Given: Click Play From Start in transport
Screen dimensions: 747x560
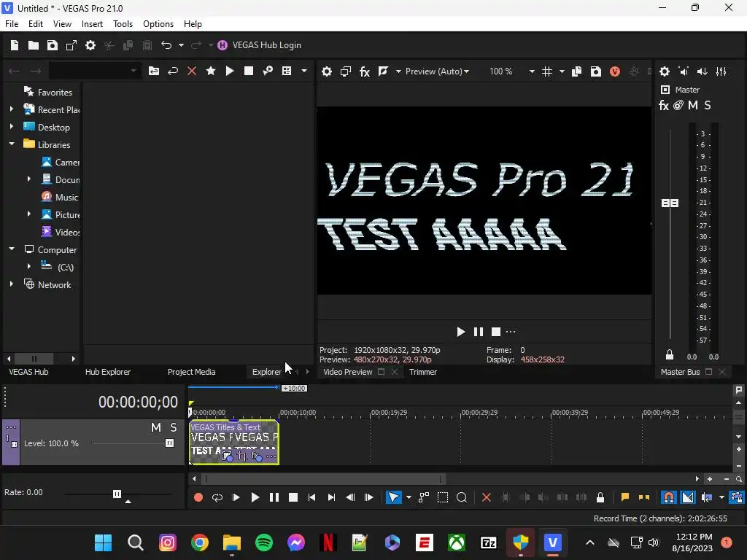Looking at the screenshot, I should (x=236, y=497).
